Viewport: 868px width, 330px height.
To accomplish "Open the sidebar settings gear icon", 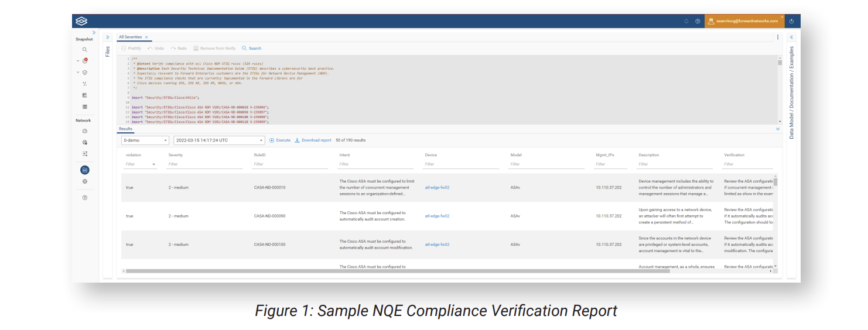I will [x=85, y=181].
